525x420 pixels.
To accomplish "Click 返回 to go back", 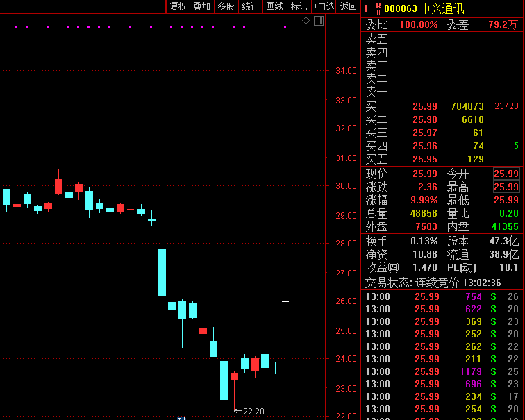I will coord(348,6).
